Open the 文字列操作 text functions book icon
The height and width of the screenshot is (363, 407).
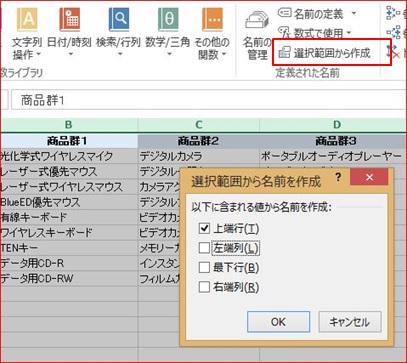point(27,20)
